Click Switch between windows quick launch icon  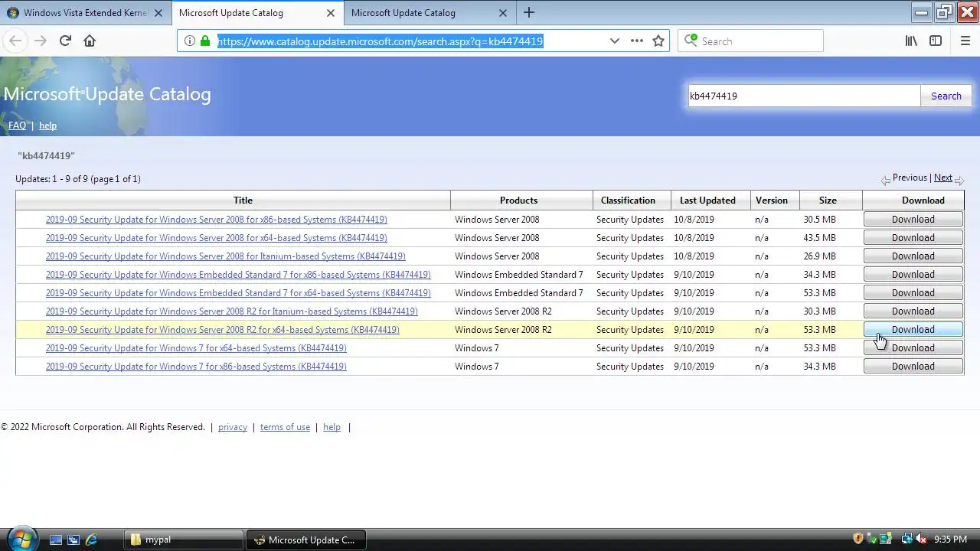tap(73, 540)
